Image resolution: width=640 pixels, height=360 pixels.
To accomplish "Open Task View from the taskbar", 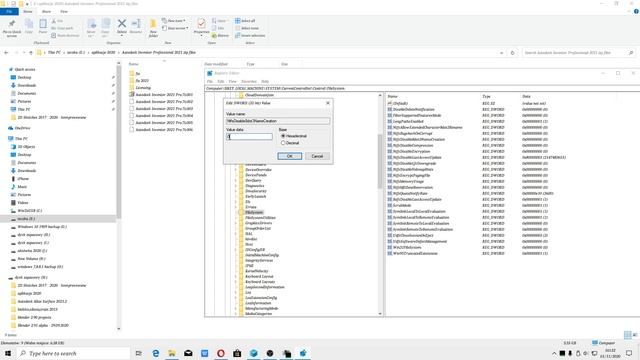I will (x=139, y=353).
